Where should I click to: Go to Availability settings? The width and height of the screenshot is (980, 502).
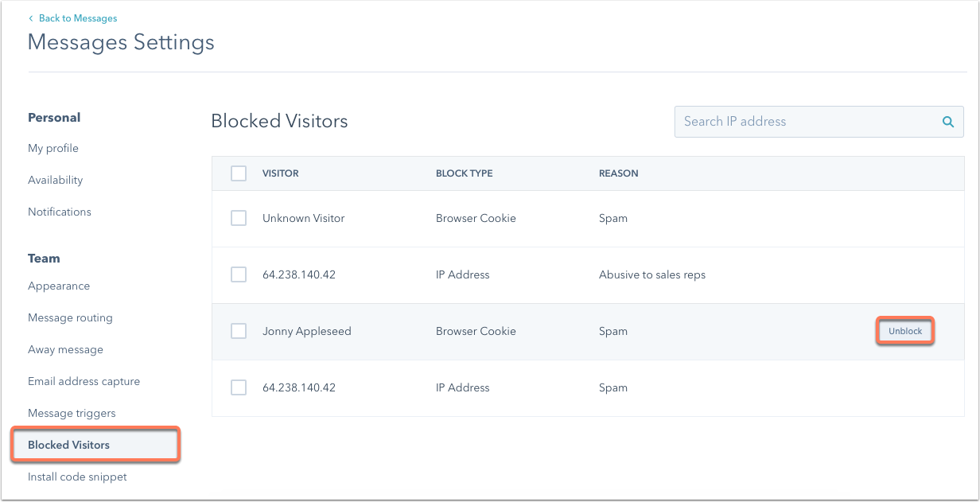click(x=55, y=180)
